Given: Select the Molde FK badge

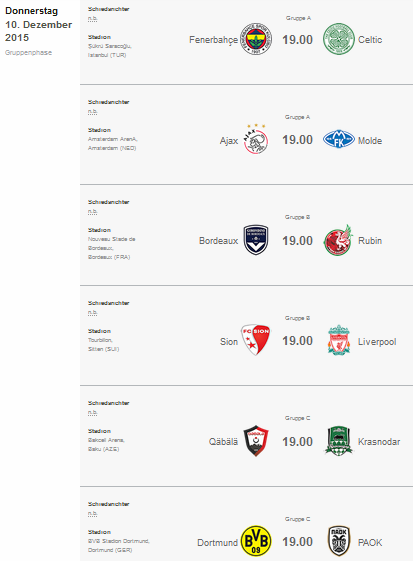Looking at the screenshot, I should tap(339, 140).
